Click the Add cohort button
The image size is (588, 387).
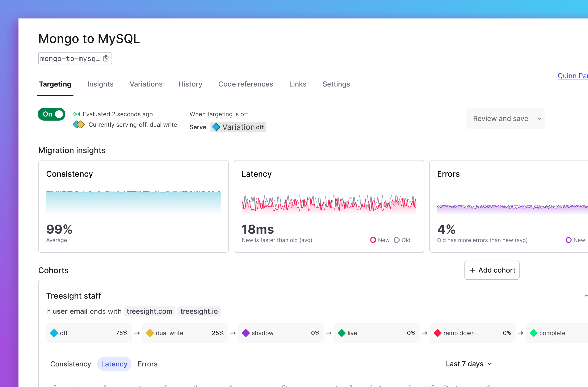(x=492, y=270)
